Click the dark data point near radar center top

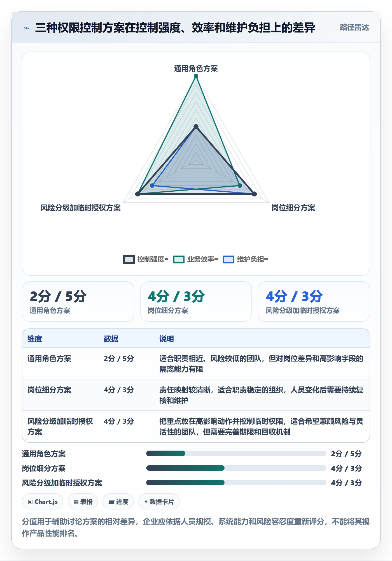[x=196, y=127]
